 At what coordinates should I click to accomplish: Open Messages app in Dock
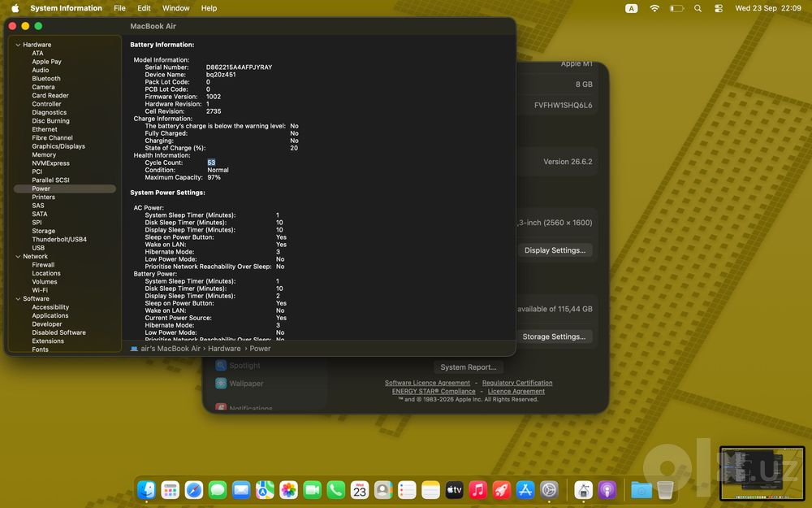218,489
